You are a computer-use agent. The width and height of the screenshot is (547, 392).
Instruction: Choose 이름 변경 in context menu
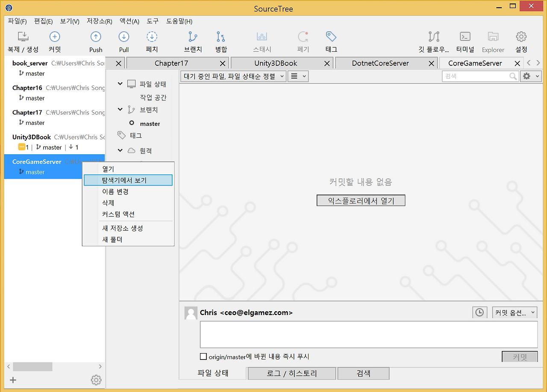(128, 192)
